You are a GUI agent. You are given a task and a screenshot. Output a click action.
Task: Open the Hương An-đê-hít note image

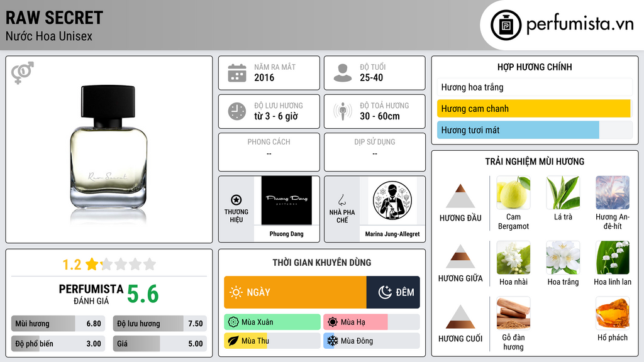(x=613, y=193)
